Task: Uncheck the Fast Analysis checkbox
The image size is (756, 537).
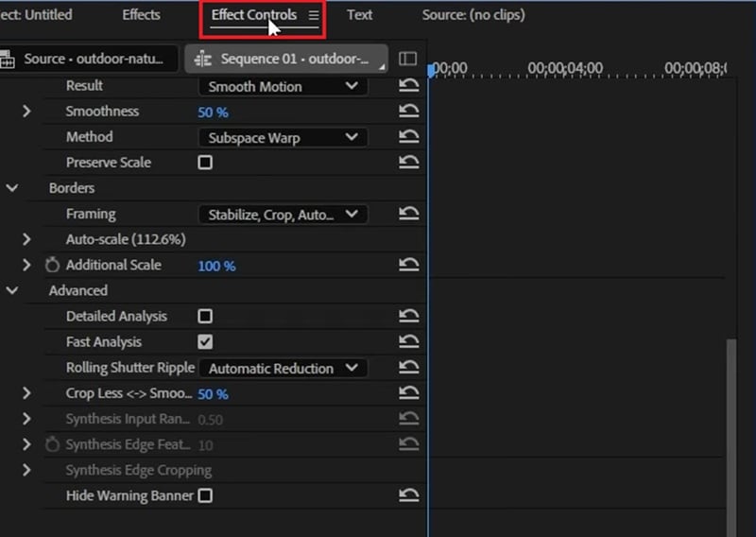Action: (205, 341)
